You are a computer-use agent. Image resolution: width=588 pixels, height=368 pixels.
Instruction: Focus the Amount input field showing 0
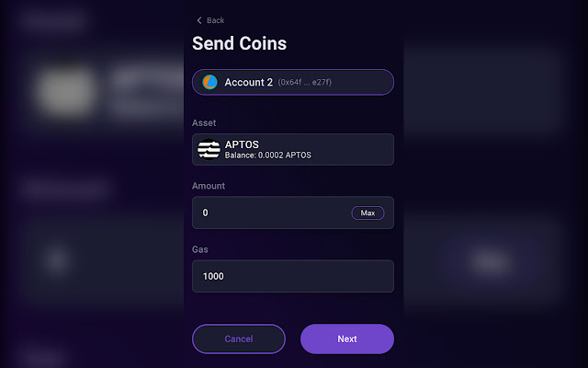[x=293, y=213]
